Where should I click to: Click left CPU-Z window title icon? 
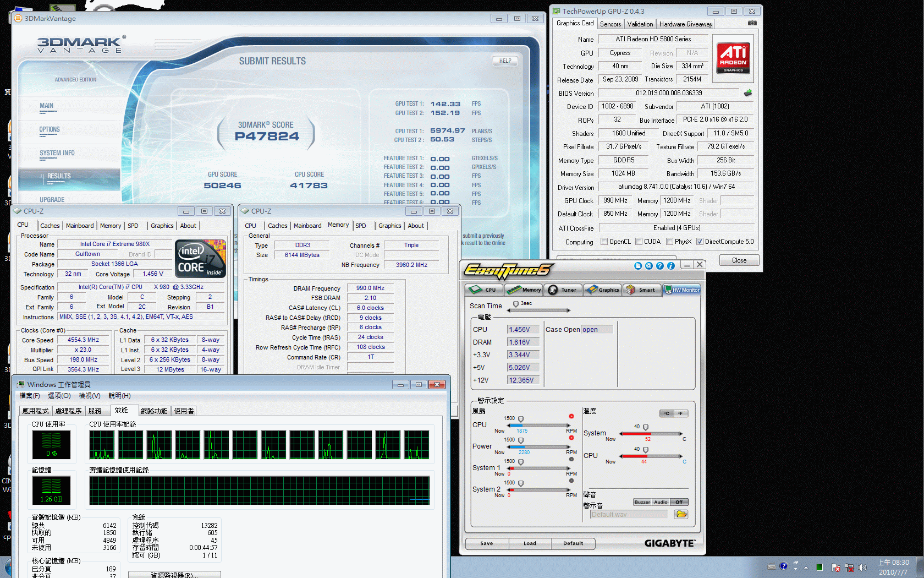click(17, 211)
